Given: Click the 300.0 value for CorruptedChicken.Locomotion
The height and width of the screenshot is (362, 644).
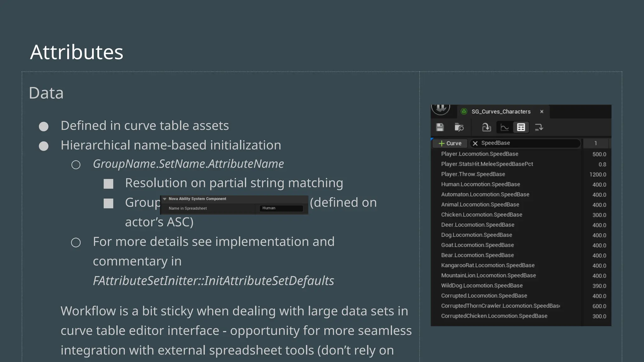Looking at the screenshot, I should [x=599, y=316].
